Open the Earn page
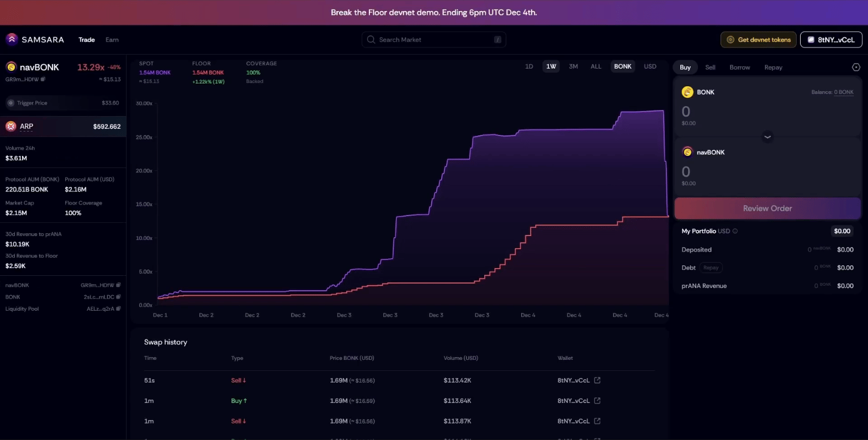The height and width of the screenshot is (440, 868). [x=112, y=40]
